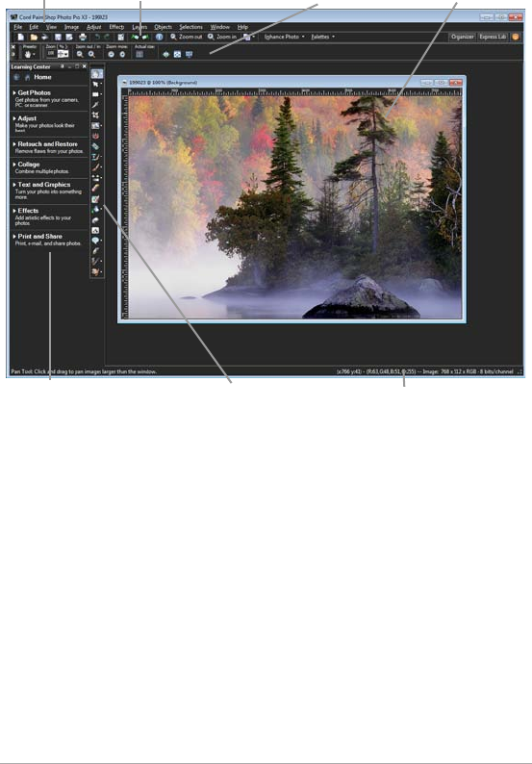Click the zoom out magnifier in Zoom out/in
This screenshot has height=764, width=532.
[x=80, y=55]
